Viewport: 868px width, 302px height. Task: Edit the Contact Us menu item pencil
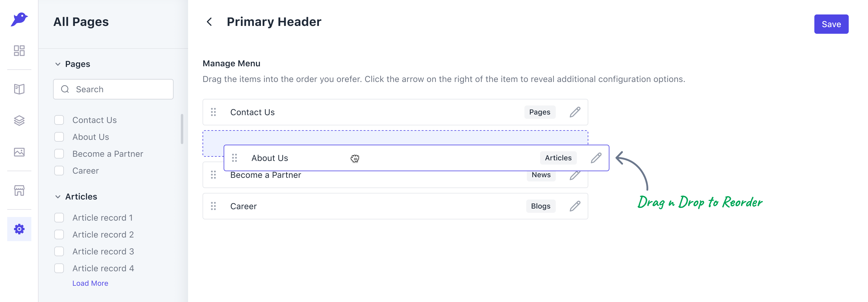pos(575,112)
